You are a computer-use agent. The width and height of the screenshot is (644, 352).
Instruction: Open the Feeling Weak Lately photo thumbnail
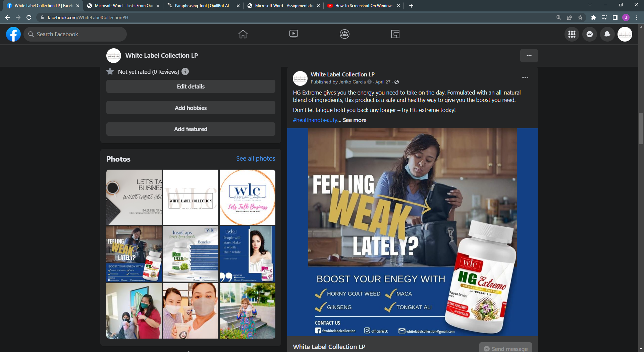tap(134, 254)
